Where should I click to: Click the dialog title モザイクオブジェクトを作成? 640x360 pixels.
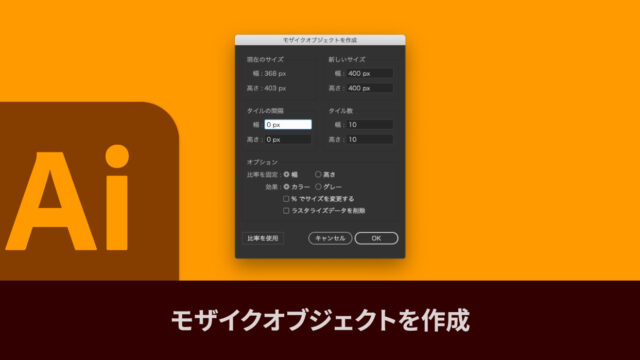click(x=320, y=40)
